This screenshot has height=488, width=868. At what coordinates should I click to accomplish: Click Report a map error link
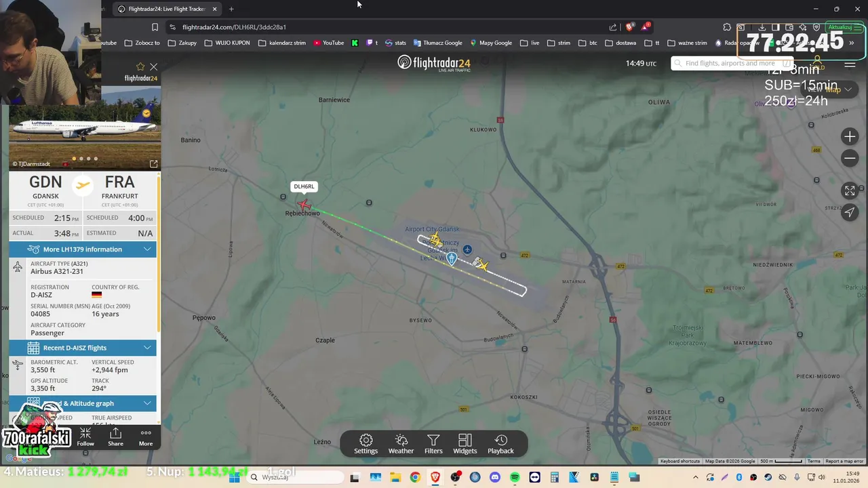pyautogui.click(x=844, y=461)
